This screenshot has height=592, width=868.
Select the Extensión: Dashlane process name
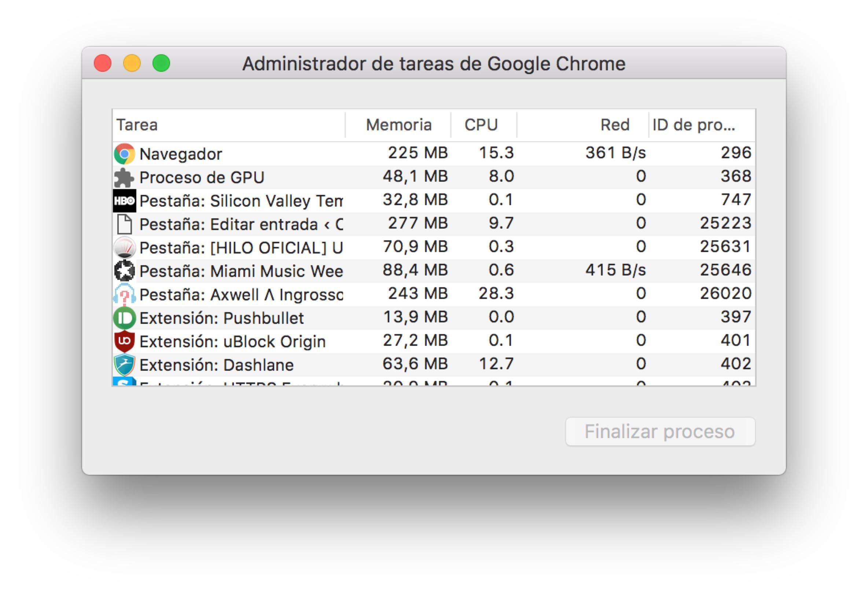[x=216, y=365]
